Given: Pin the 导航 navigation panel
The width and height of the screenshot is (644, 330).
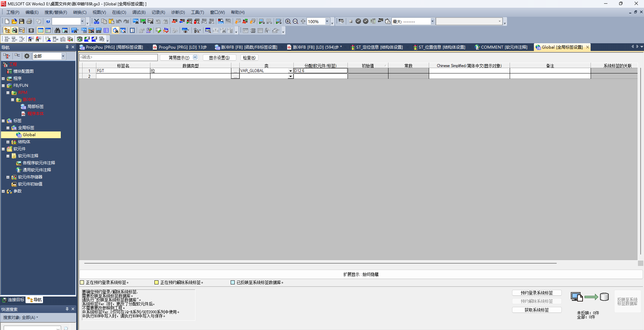Looking at the screenshot, I should tap(67, 47).
